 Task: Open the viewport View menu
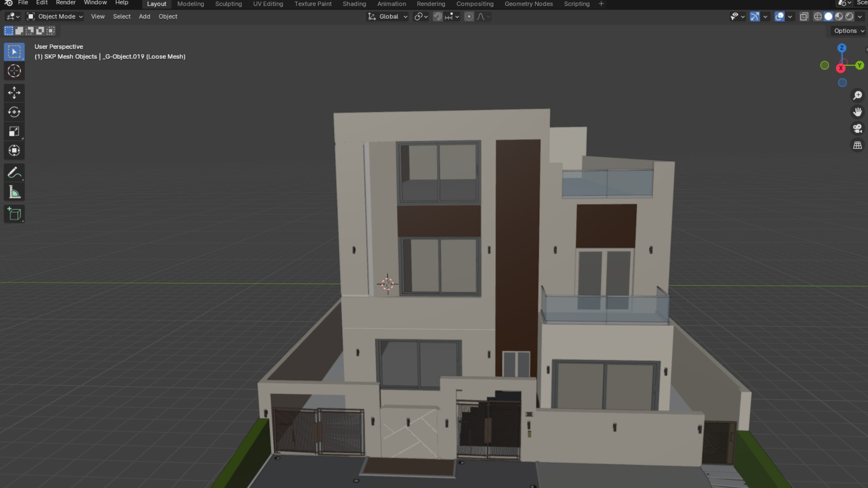click(98, 17)
